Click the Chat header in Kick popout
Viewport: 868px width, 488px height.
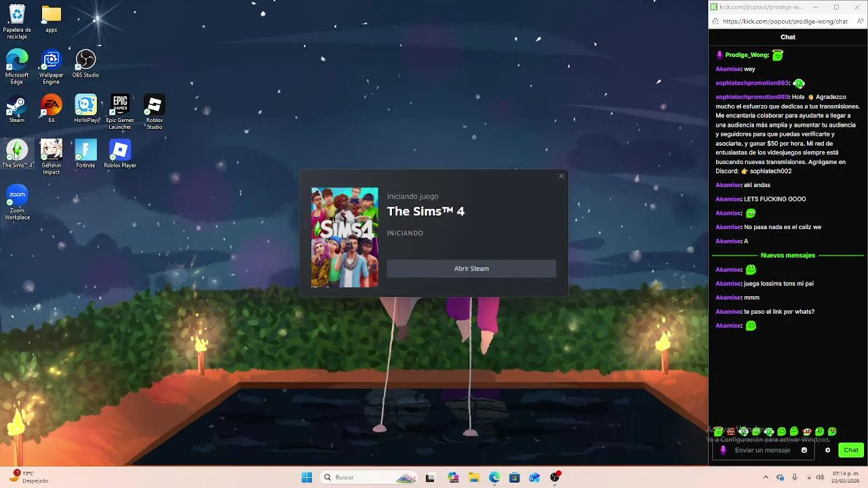788,37
